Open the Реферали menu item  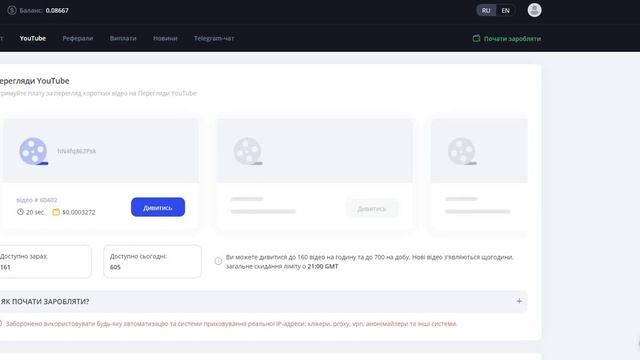click(78, 38)
